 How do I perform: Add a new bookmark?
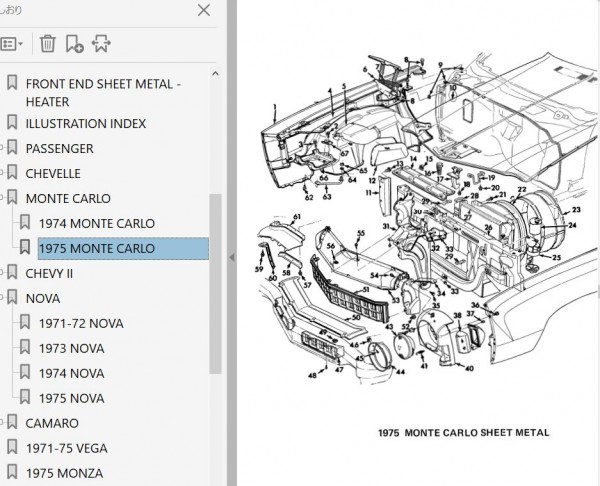(x=75, y=44)
